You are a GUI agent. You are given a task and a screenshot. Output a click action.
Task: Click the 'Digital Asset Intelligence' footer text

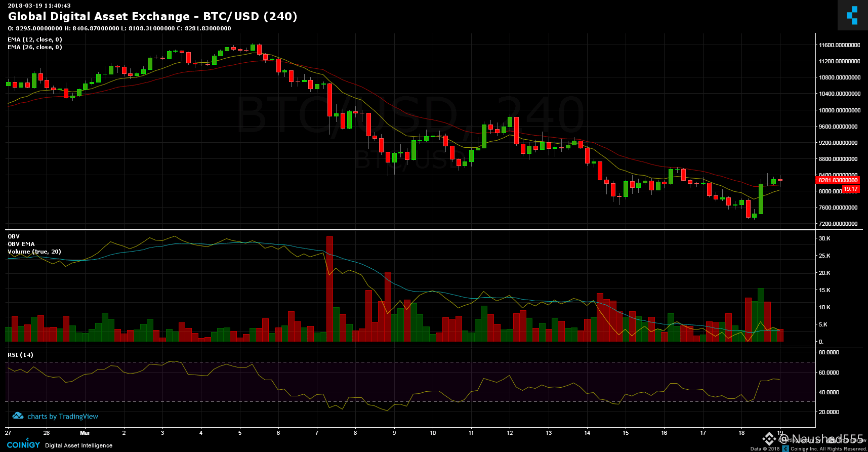pos(79,445)
